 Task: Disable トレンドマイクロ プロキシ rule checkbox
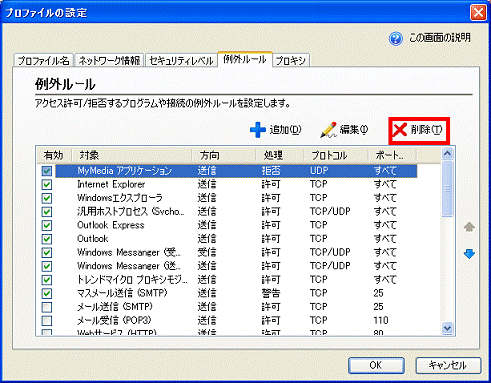point(47,280)
